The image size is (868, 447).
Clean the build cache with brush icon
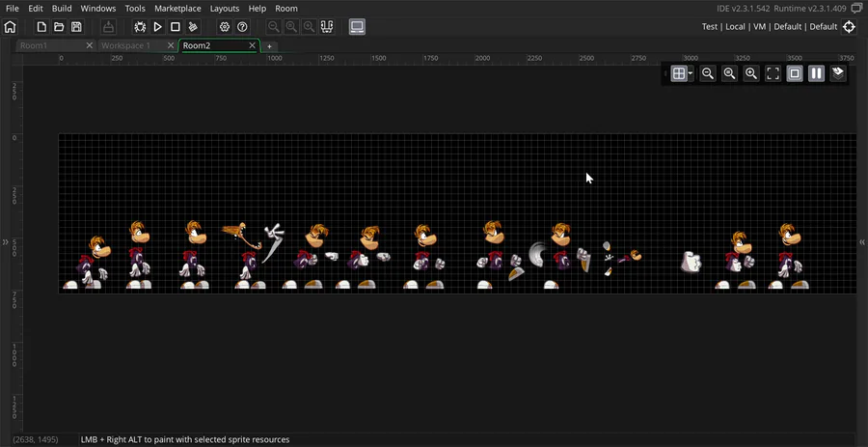point(193,27)
